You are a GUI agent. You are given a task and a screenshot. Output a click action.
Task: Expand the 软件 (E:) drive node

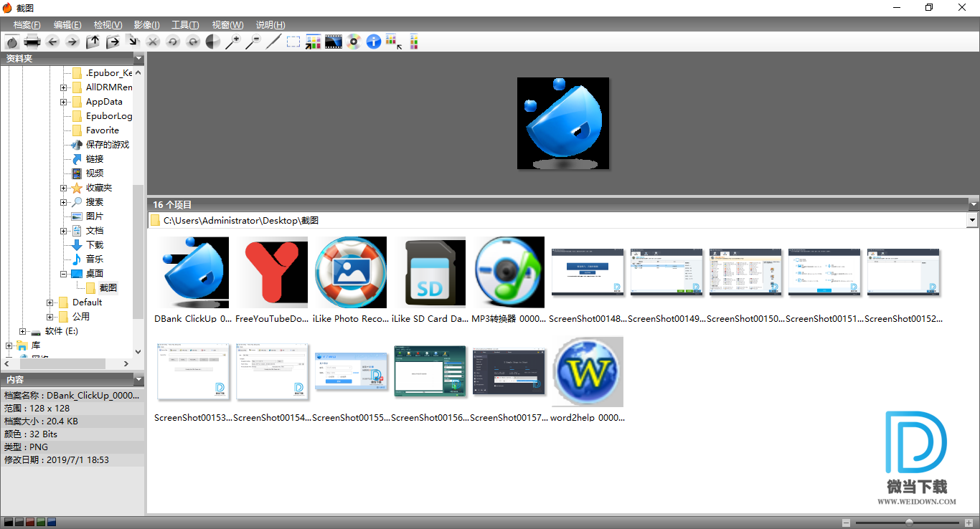pos(22,331)
